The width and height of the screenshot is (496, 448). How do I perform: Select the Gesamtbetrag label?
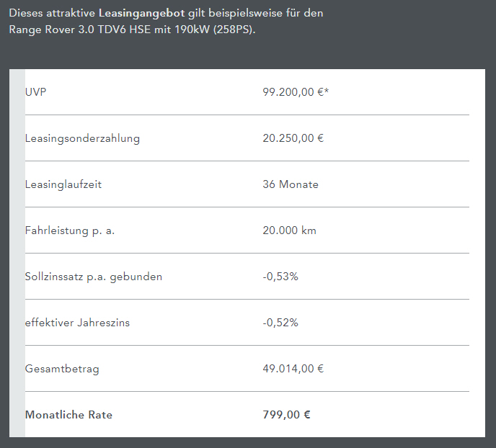pyautogui.click(x=62, y=369)
